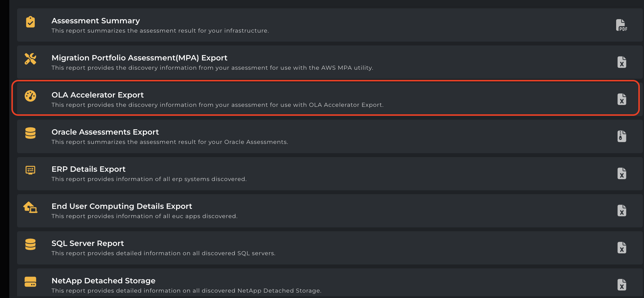Download Oracle Assessments Export zip file
Screen dimensions: 644x298
pos(622,136)
